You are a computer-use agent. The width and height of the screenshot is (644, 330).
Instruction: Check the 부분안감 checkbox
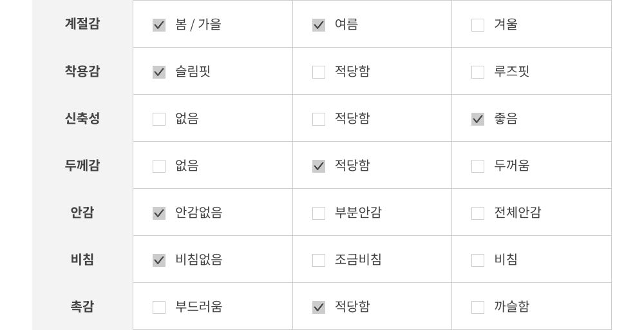pos(319,213)
